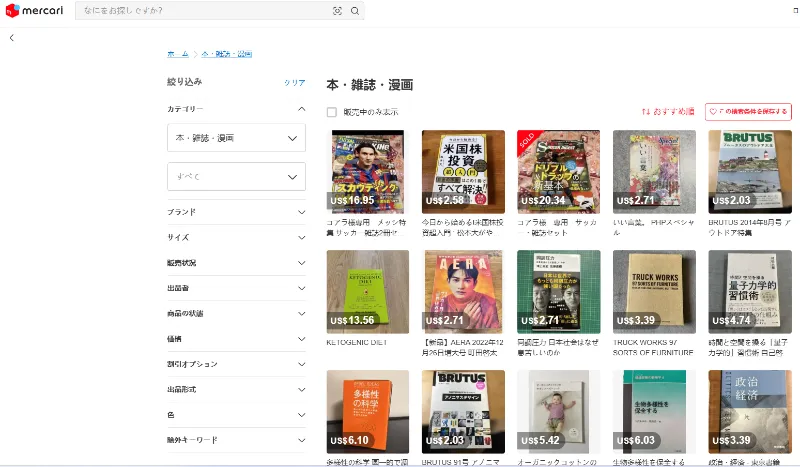Open the すべて subcategory dropdown

[x=236, y=177]
